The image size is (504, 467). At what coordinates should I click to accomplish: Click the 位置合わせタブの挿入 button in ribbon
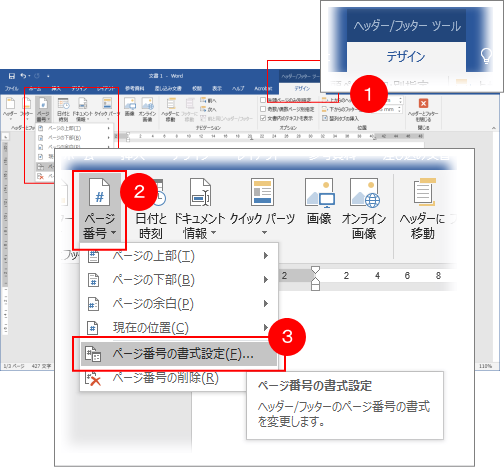click(340, 118)
